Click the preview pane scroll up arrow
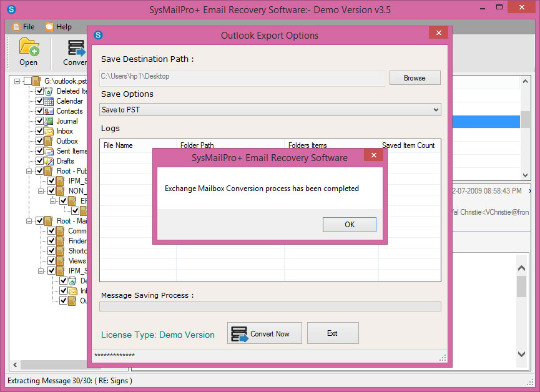 point(521,268)
